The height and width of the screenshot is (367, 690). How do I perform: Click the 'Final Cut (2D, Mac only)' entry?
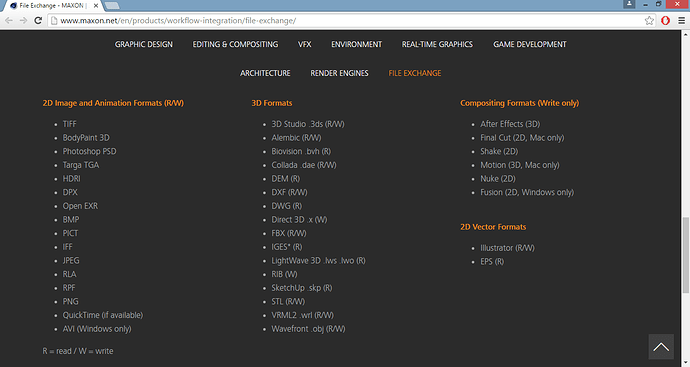coord(522,138)
